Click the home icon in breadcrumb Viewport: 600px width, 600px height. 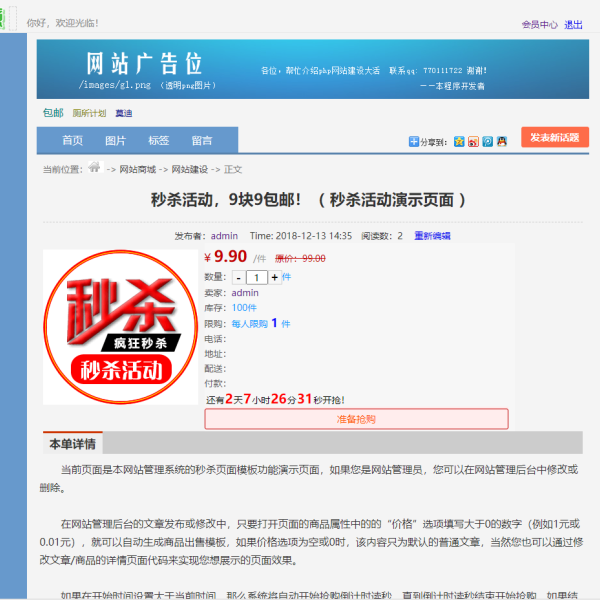pos(94,168)
